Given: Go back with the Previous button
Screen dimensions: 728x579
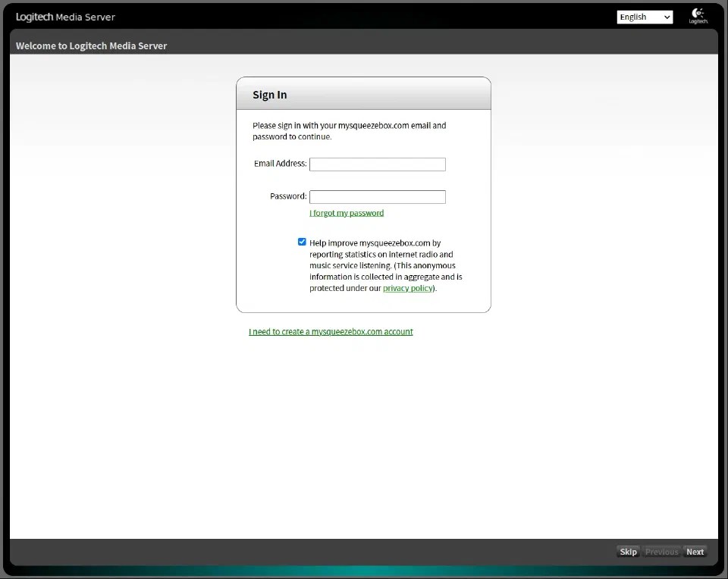Looking at the screenshot, I should tap(661, 552).
